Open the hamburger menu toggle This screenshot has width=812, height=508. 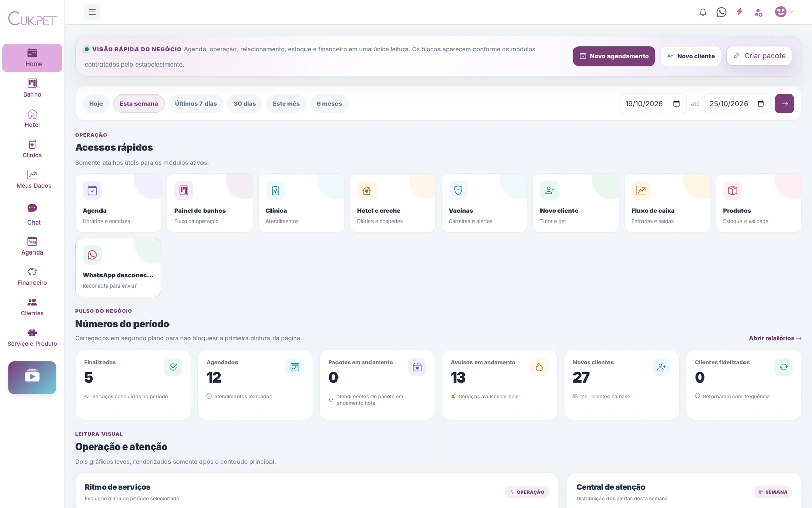coord(92,12)
